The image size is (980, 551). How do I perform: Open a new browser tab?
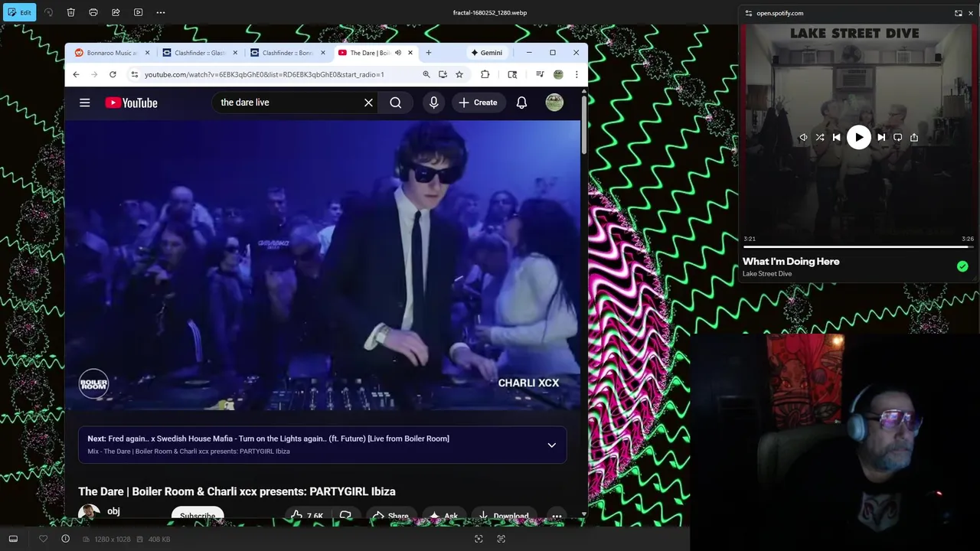(x=429, y=53)
